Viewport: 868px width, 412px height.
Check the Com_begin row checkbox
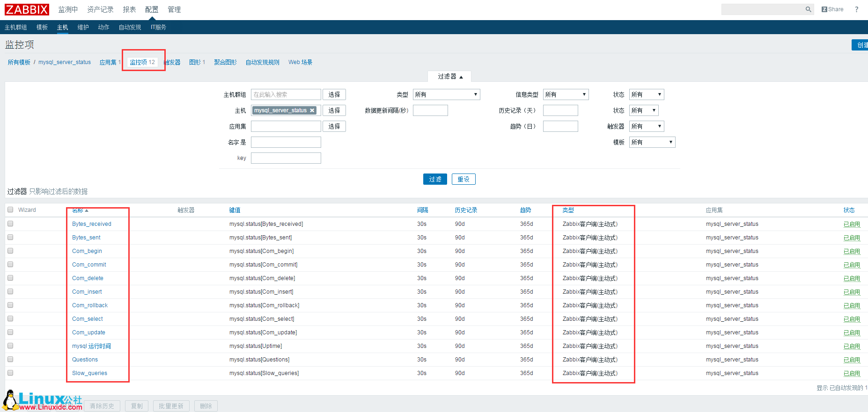(10, 251)
